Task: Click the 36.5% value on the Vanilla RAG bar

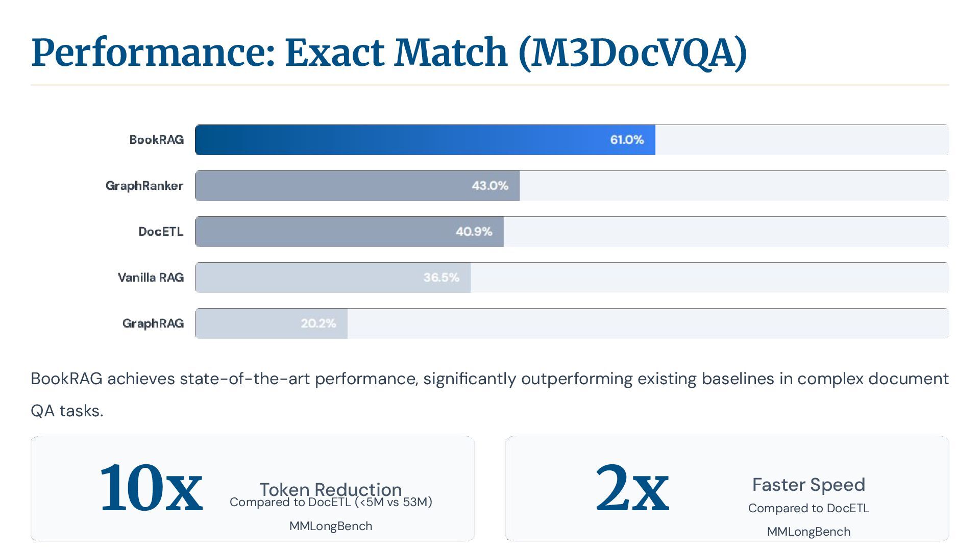Action: coord(441,278)
